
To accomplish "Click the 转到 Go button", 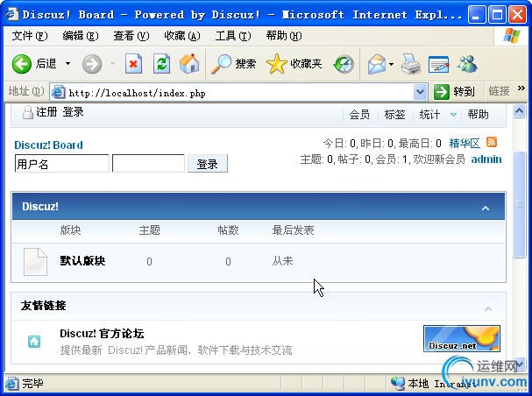I will [454, 92].
